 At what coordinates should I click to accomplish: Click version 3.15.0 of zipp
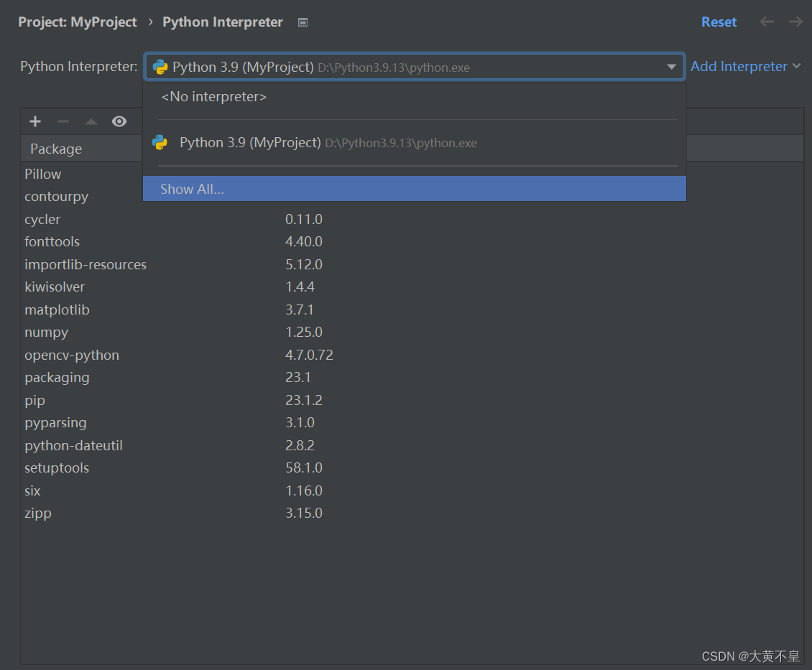tap(304, 513)
